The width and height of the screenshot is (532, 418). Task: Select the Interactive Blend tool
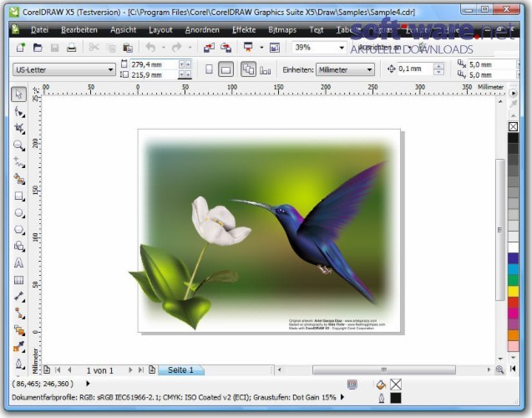[x=19, y=330]
